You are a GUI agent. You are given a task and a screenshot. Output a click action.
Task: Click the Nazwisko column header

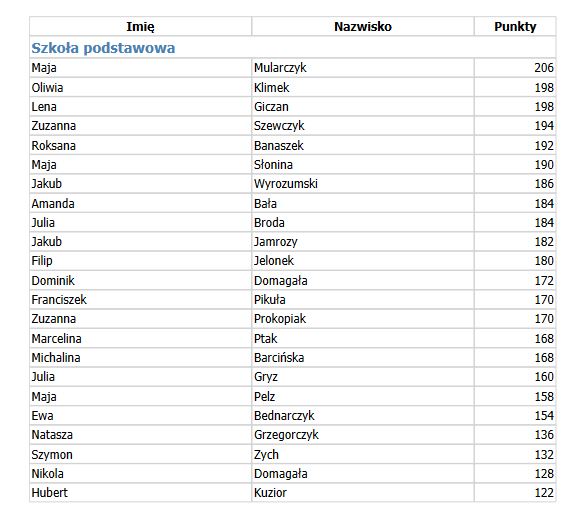(363, 26)
